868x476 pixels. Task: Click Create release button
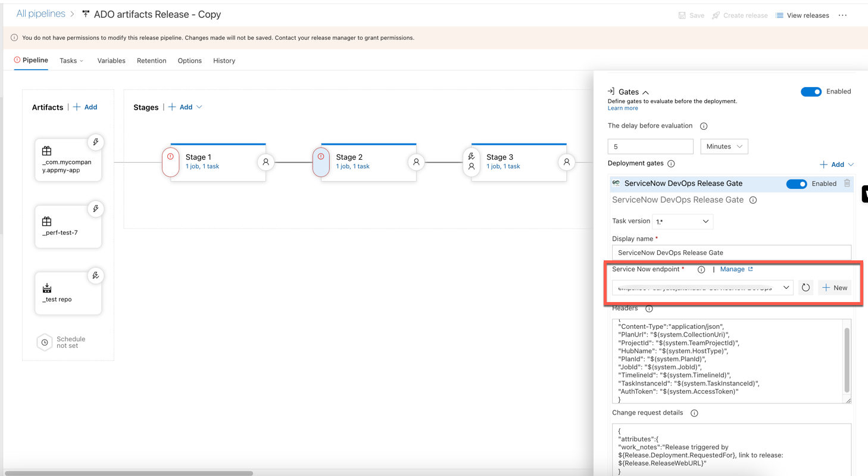click(740, 15)
